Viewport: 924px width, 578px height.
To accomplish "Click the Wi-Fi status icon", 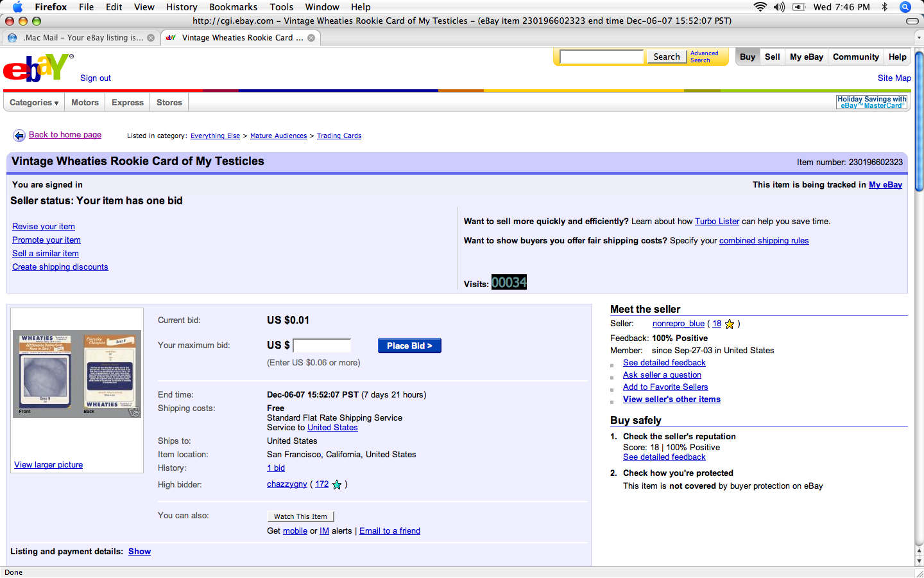I will coord(760,7).
